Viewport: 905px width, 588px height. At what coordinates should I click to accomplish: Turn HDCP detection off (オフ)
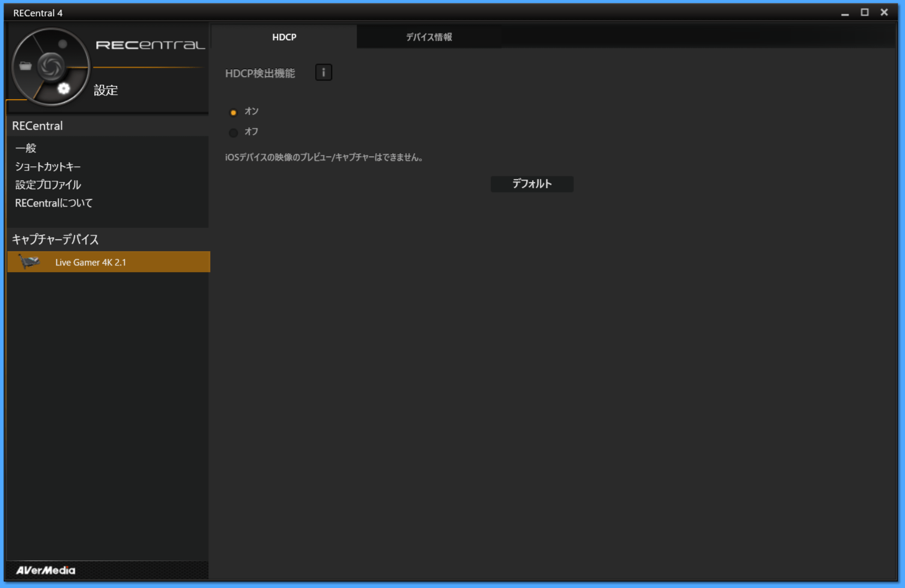click(234, 133)
